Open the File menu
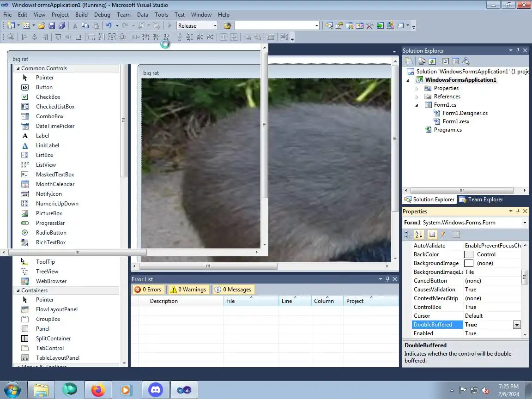Viewport: 532px width, 399px height. pos(7,15)
